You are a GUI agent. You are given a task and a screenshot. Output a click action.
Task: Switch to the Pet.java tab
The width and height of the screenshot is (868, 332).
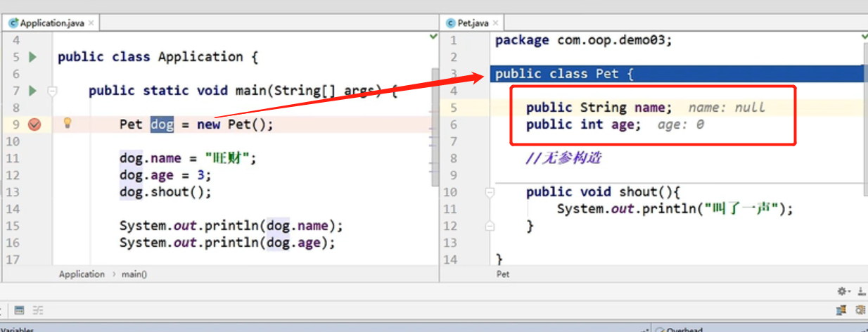[x=471, y=23]
